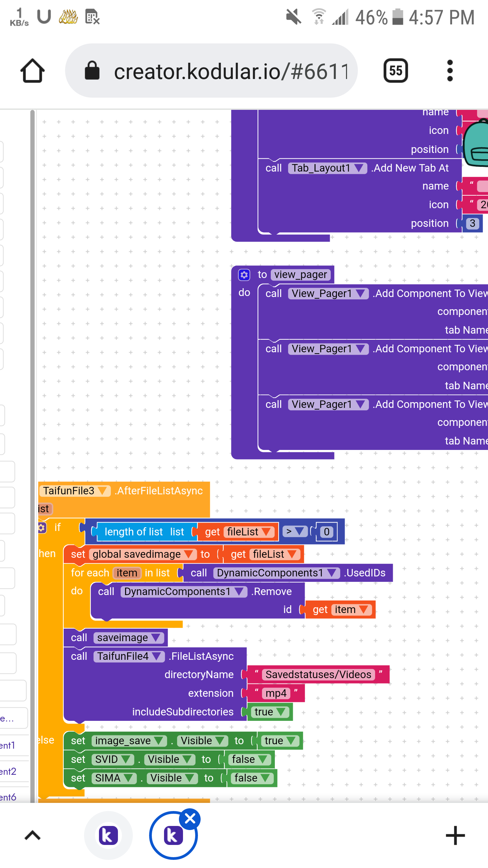Open the browser three-dot menu

450,71
